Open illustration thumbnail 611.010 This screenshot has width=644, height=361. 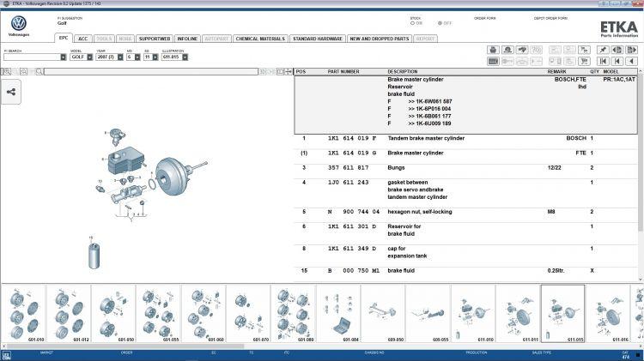473,314
